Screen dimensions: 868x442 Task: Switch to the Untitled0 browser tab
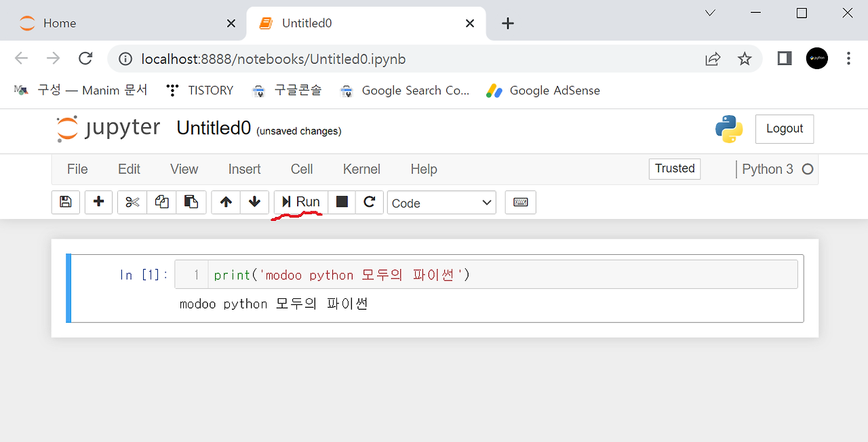pos(366,23)
